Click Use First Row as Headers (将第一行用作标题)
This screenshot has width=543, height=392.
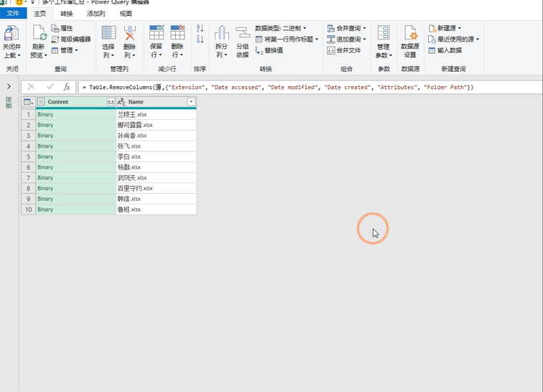coord(287,39)
